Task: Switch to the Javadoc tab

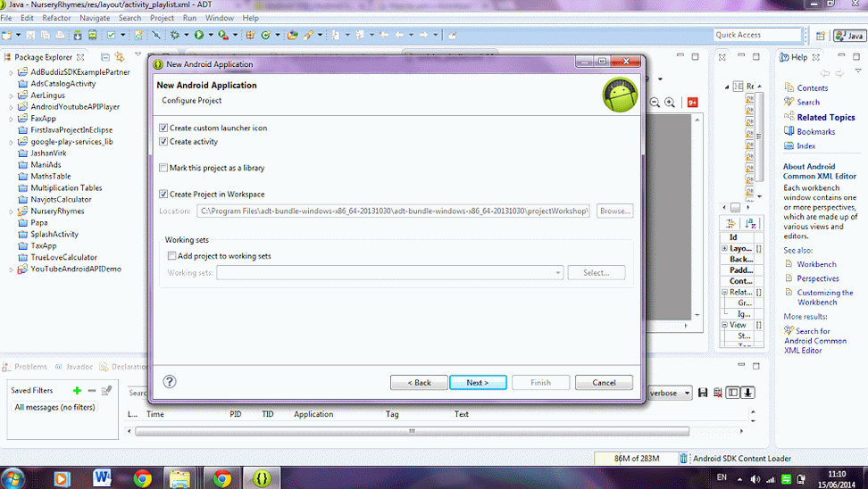Action: [73, 367]
